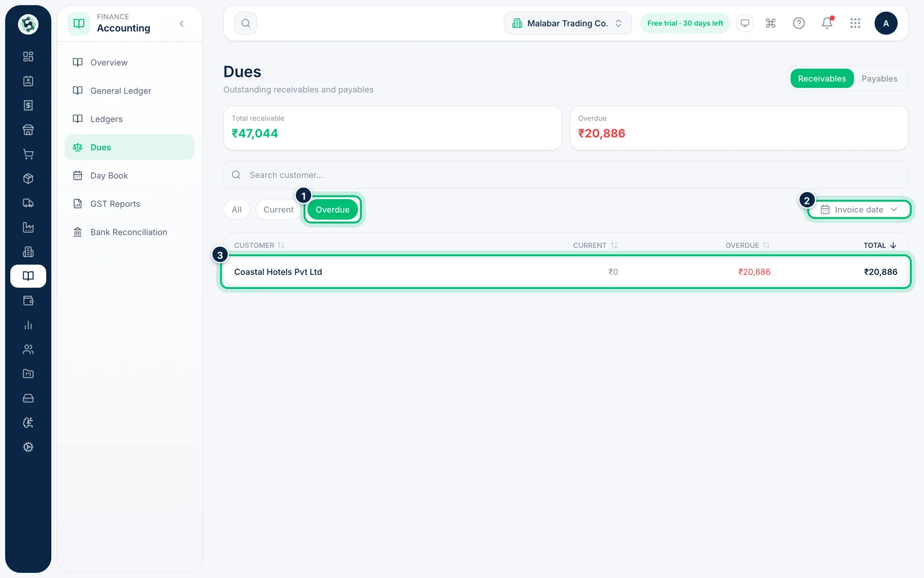Open the shopping cart icon in left rail
This screenshot has height=578, width=924.
(x=28, y=154)
